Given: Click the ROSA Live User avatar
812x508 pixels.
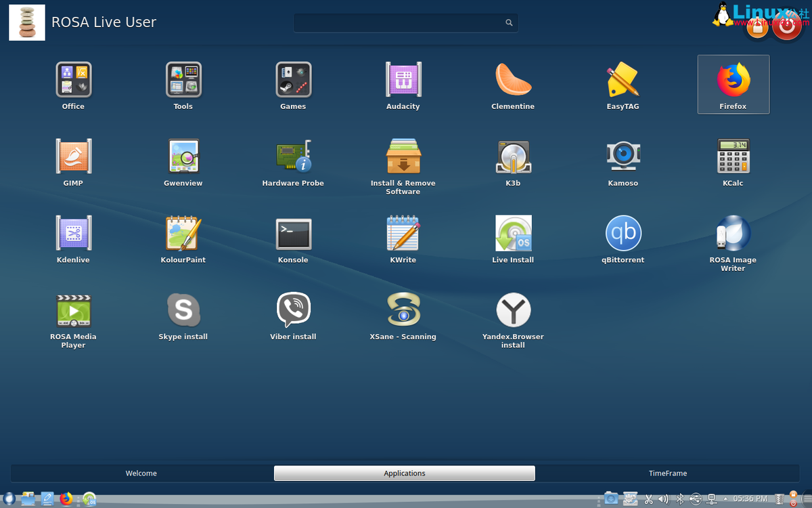Looking at the screenshot, I should [x=27, y=22].
